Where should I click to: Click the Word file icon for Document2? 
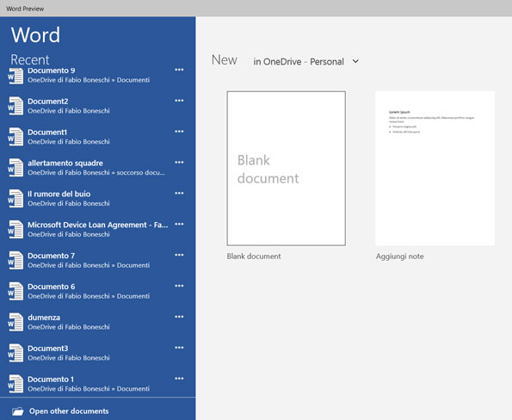(x=15, y=106)
